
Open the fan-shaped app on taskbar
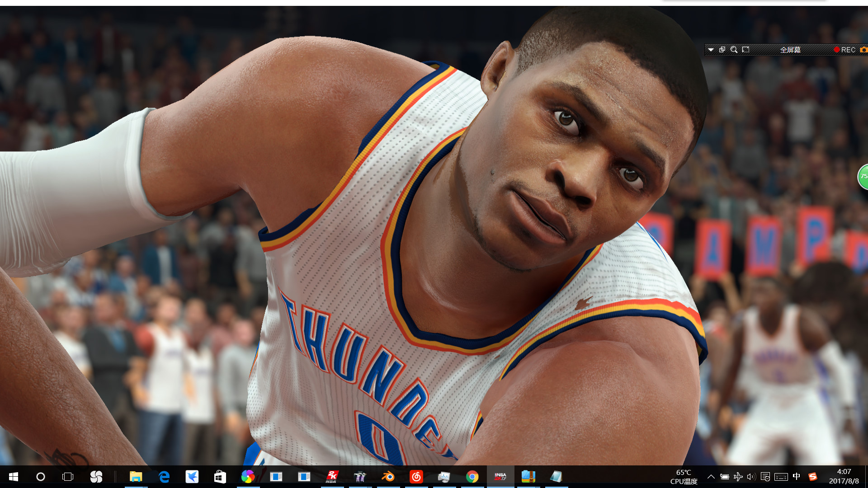(96, 477)
